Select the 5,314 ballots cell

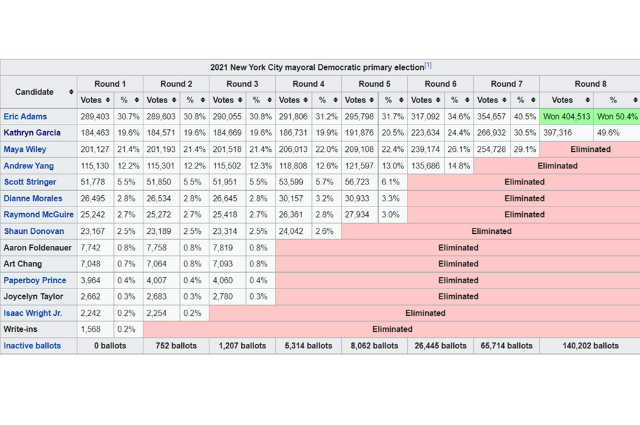pos(309,346)
